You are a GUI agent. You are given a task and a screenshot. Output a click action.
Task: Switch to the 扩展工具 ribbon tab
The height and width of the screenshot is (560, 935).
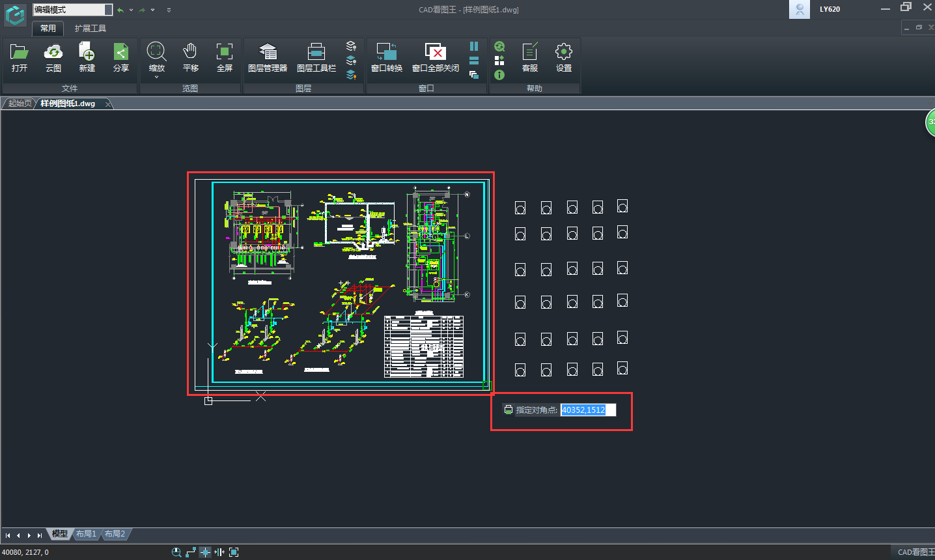[x=90, y=29]
